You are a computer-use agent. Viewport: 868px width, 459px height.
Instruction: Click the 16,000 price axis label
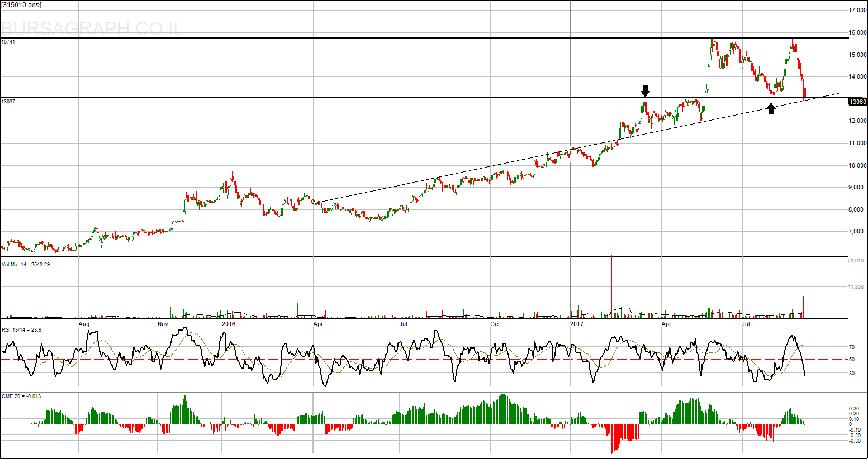point(857,33)
